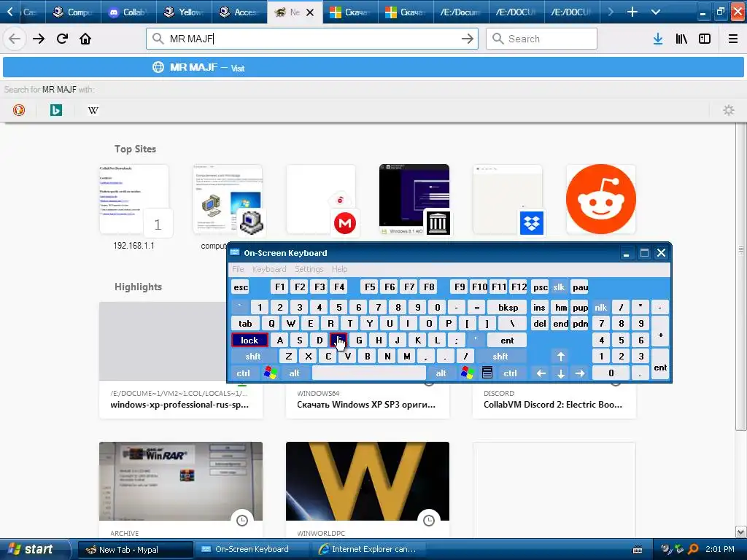
Task: Toggle the left shft key
Action: tap(253, 356)
